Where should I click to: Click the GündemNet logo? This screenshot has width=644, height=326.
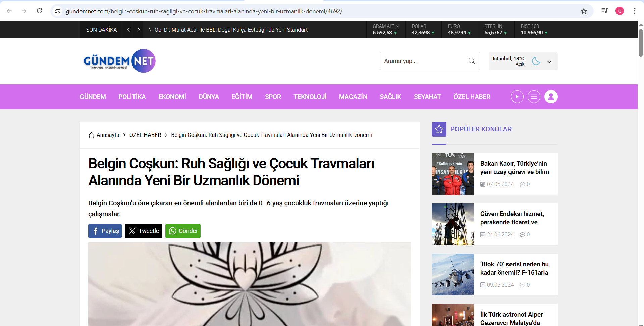(x=119, y=61)
